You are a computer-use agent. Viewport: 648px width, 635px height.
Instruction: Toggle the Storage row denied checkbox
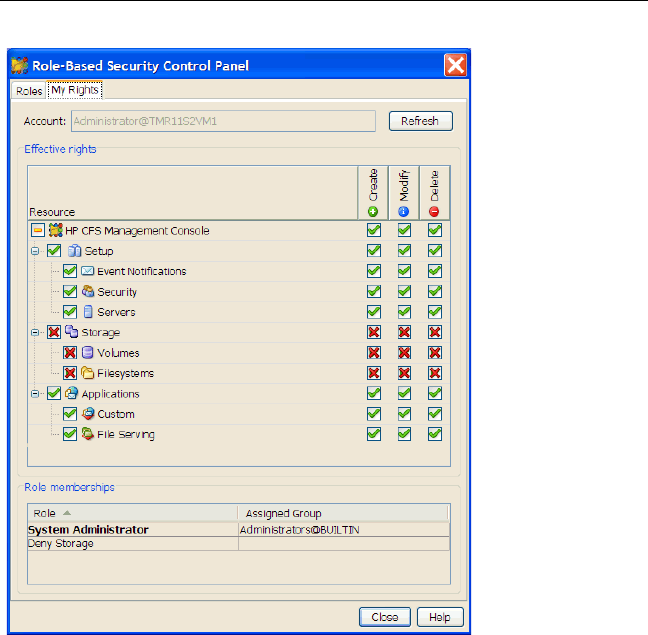(x=54, y=332)
